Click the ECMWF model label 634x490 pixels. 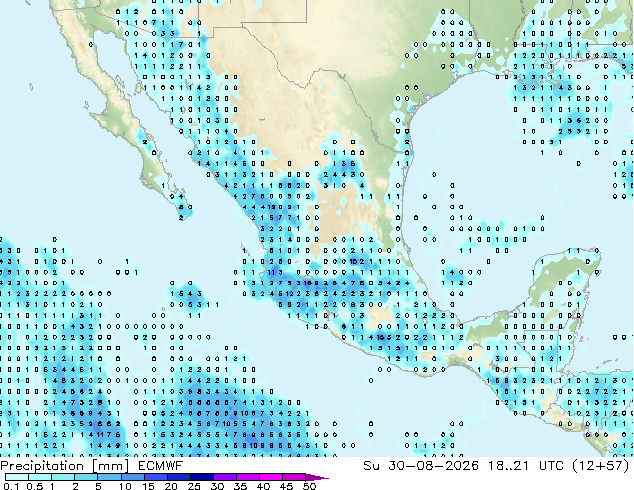click(x=160, y=466)
